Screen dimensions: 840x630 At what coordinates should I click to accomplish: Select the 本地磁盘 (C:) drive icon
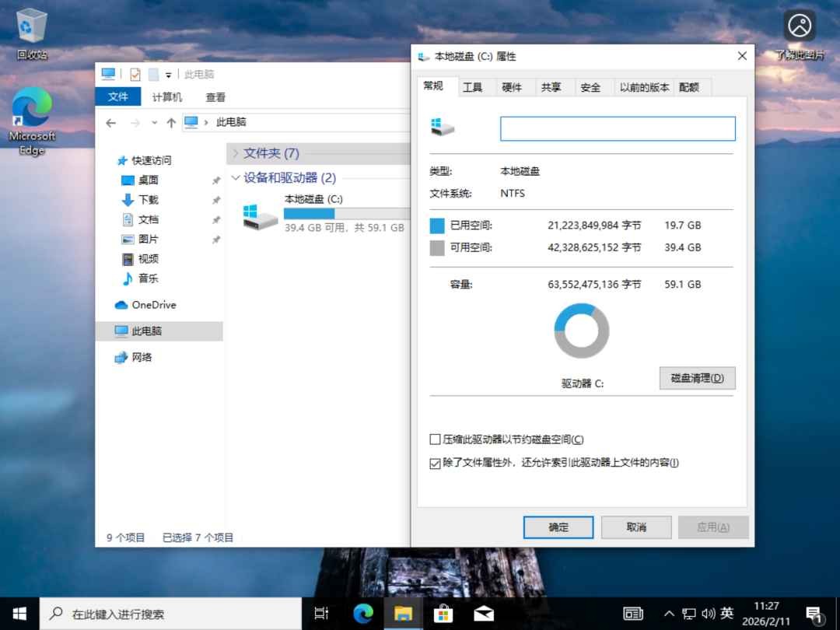(260, 217)
